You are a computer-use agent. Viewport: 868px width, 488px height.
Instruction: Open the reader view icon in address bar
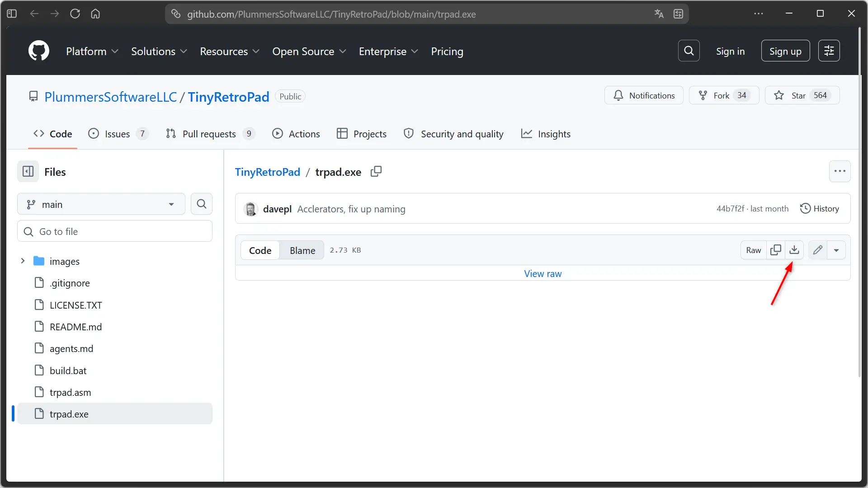pyautogui.click(x=678, y=14)
